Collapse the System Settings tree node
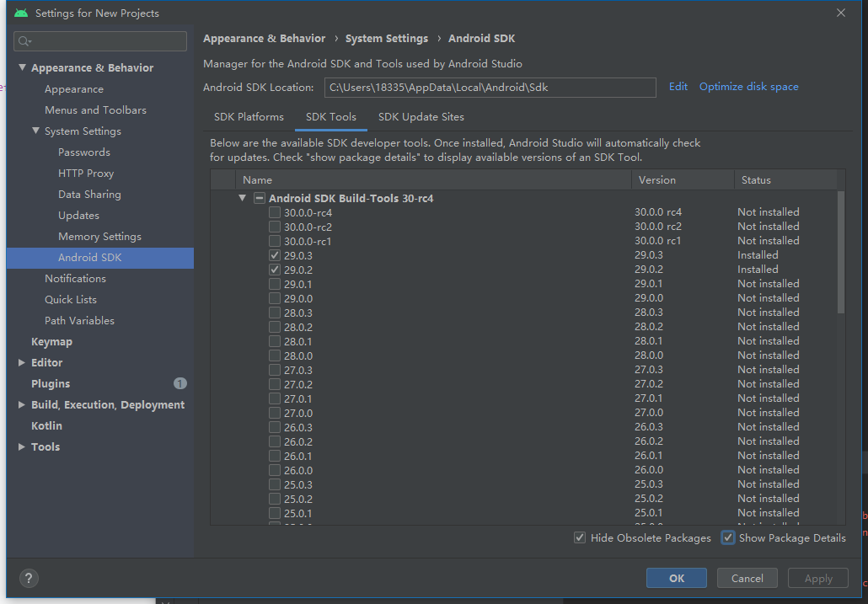868x604 pixels. pyautogui.click(x=36, y=131)
